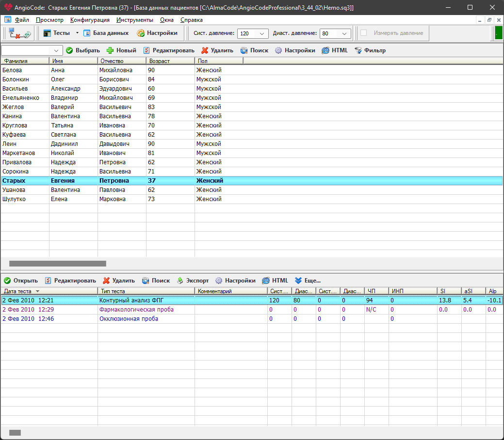This screenshot has height=440, width=504.
Task: Expand the Сист. давление dropdown
Action: [262, 33]
